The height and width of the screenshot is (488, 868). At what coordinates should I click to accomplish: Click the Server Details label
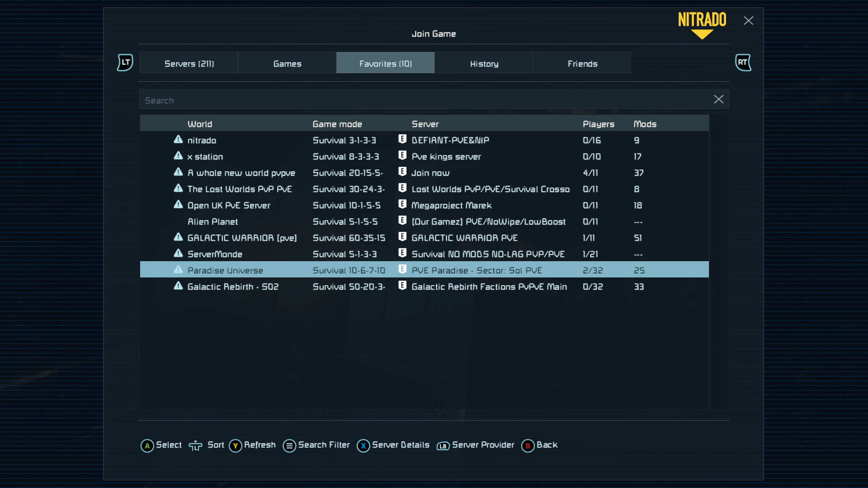pyautogui.click(x=401, y=445)
